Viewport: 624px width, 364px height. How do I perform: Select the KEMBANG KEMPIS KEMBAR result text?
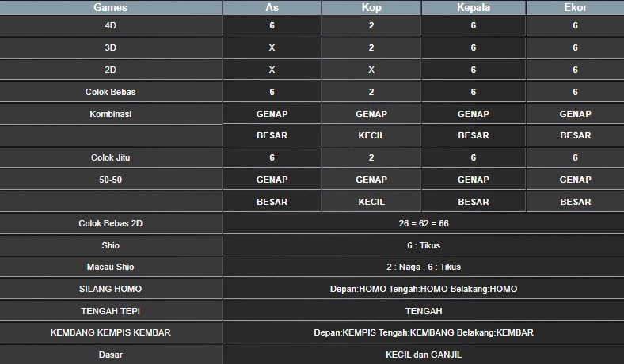(x=424, y=332)
